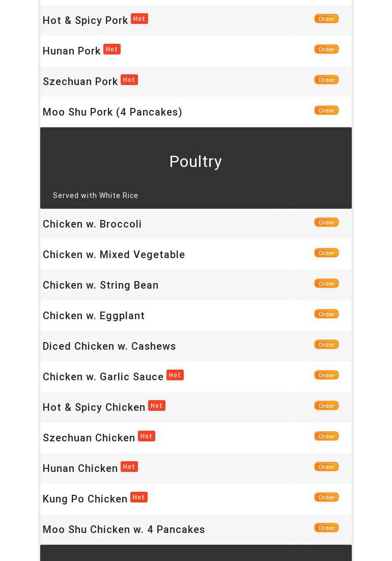392x561 pixels.
Task: Order the Szechuan Chicken
Action: point(326,436)
